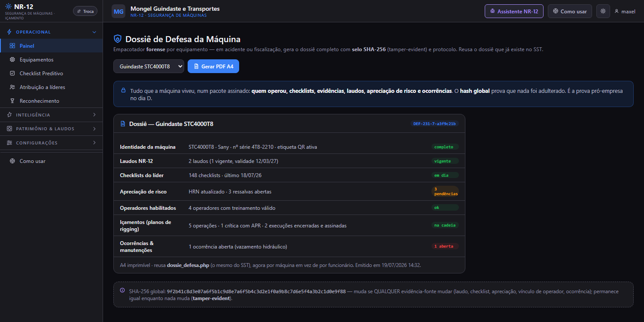Click the NR-12 logo icon in sidebar header
644x322 pixels.
pyautogui.click(x=9, y=7)
